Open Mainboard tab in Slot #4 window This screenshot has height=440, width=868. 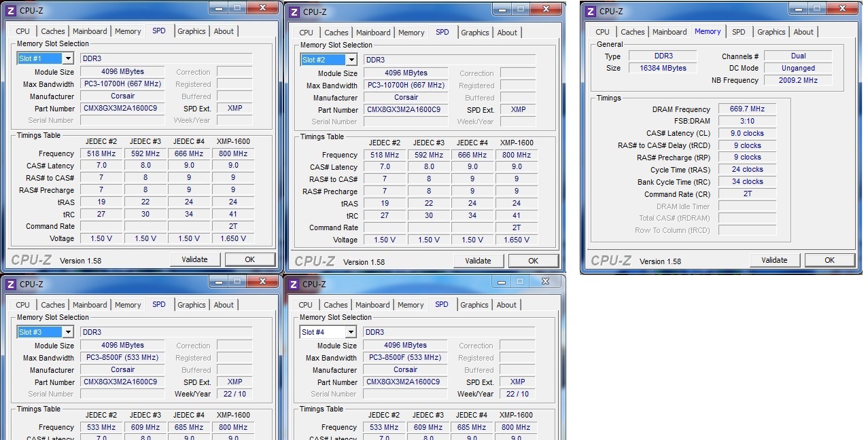[372, 305]
